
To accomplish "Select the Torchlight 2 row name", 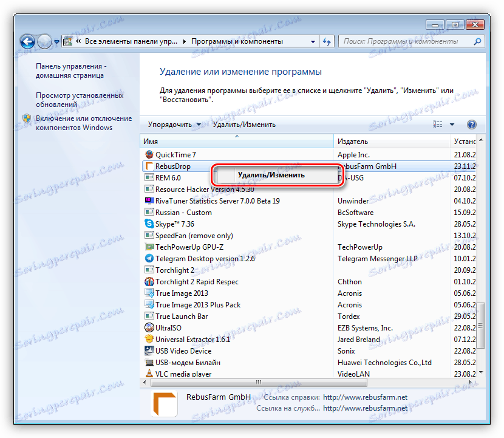I will [x=174, y=270].
